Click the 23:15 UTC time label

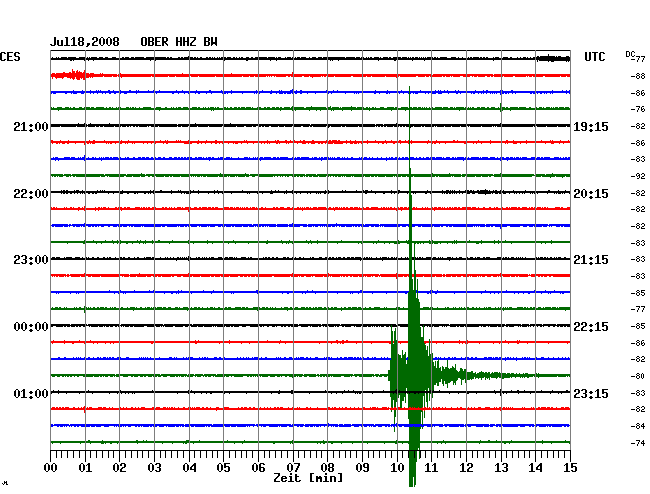(591, 393)
